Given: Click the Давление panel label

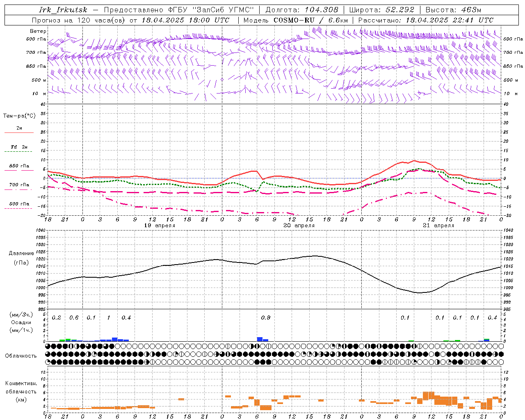Looking at the screenshot, I should pyautogui.click(x=21, y=253).
